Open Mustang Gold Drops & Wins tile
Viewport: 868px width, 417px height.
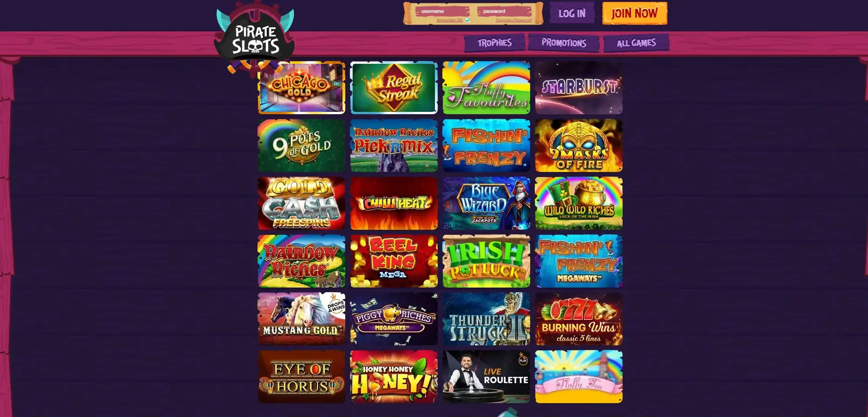pos(301,319)
